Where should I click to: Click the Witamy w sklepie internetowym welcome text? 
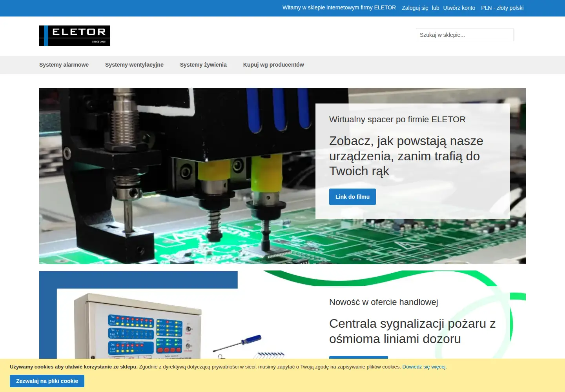[x=339, y=7]
